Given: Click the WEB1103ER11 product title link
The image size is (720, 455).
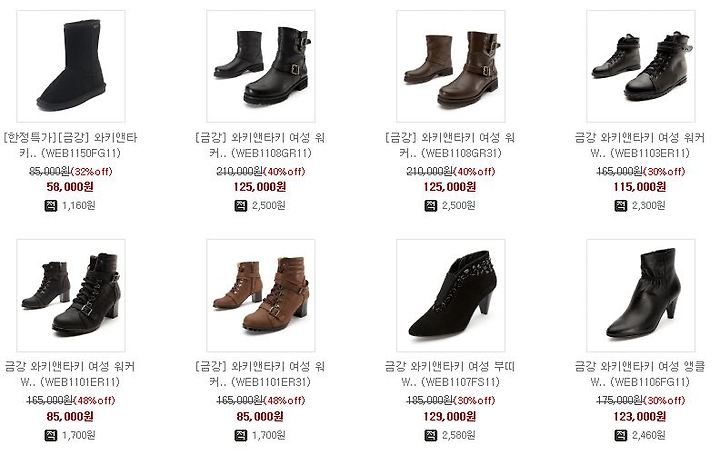Looking at the screenshot, I should 641,145.
